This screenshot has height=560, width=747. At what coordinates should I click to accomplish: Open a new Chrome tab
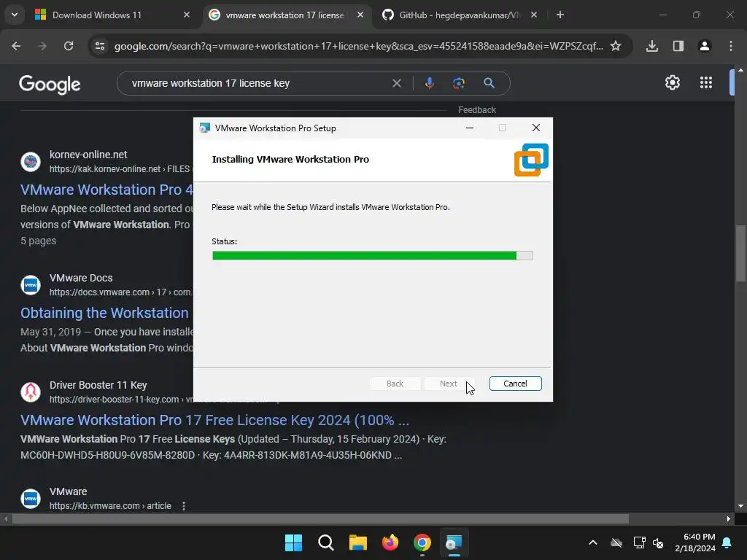560,15
